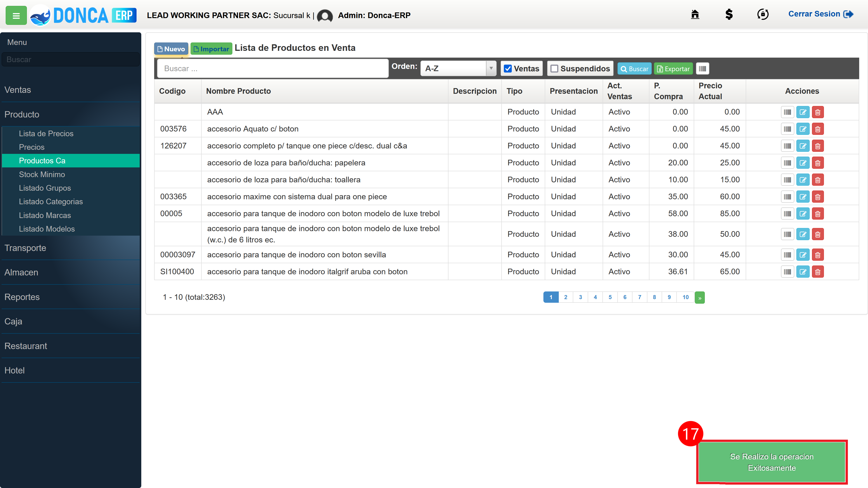Viewport: 868px width, 488px height.
Task: Go to pagination page 2
Action: tap(566, 297)
